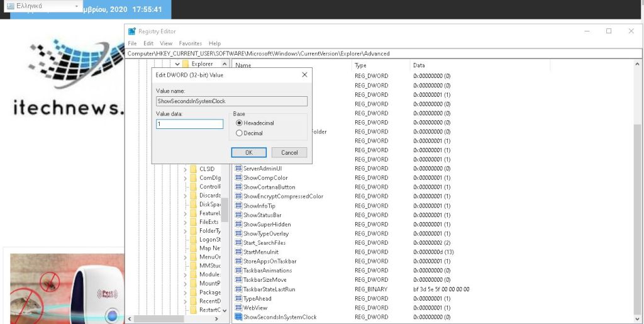644x324 pixels.
Task: Expand the MenuOr tree node
Action: point(186,257)
